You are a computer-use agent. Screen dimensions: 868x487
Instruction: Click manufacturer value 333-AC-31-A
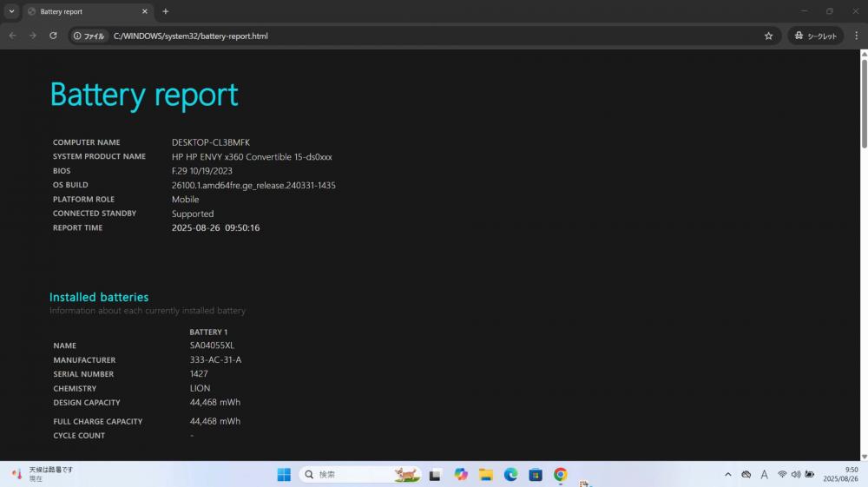pos(215,359)
